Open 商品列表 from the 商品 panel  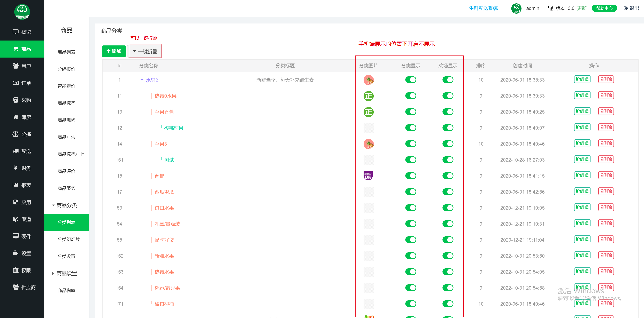[x=66, y=52]
